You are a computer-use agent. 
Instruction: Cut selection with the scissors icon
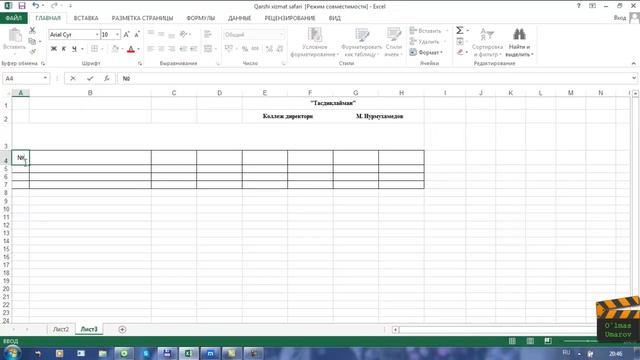(32, 30)
